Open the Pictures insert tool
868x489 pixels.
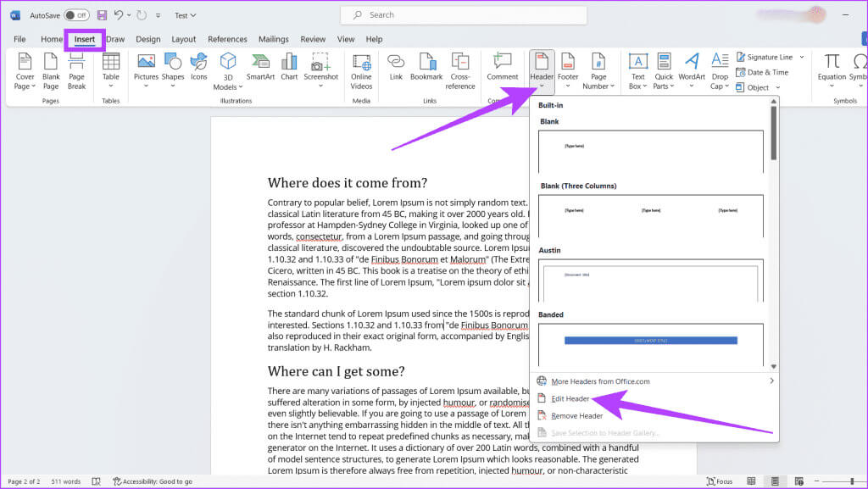[146, 69]
